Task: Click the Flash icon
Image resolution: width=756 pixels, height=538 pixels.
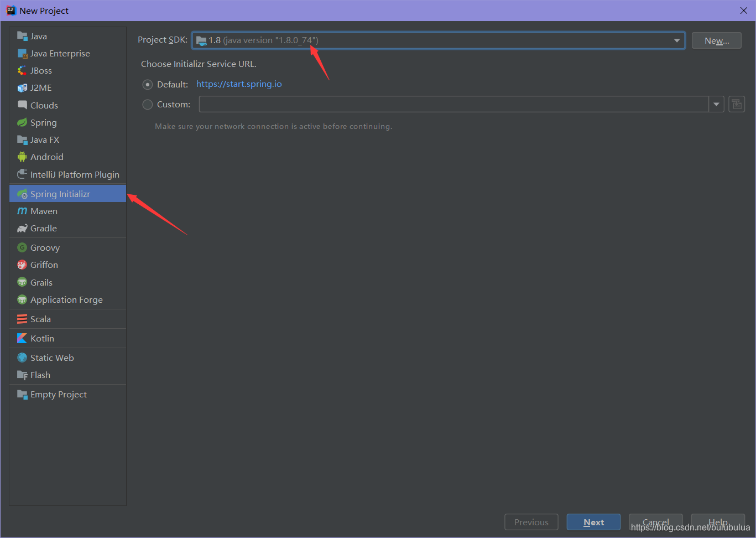Action: 22,375
